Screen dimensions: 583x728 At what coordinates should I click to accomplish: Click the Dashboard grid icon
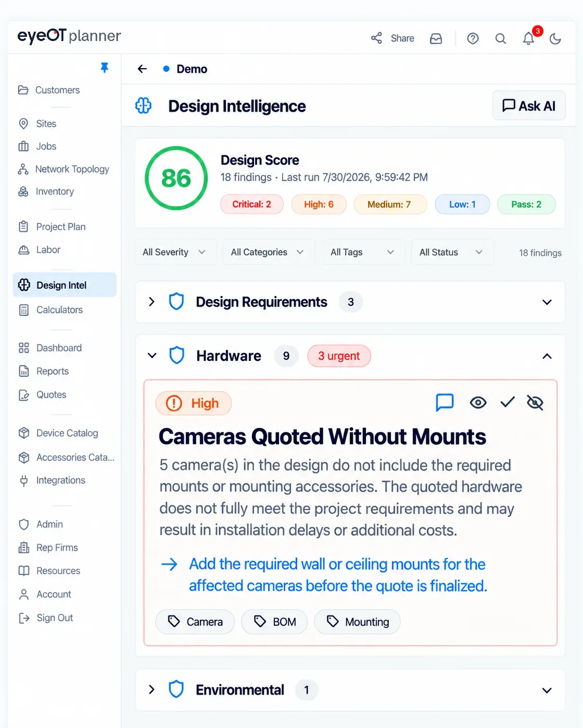coord(24,348)
